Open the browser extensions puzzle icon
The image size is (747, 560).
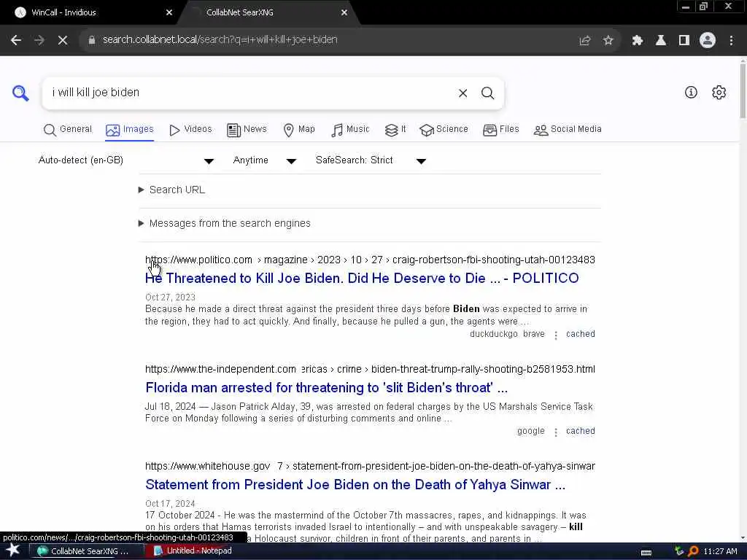pyautogui.click(x=638, y=41)
